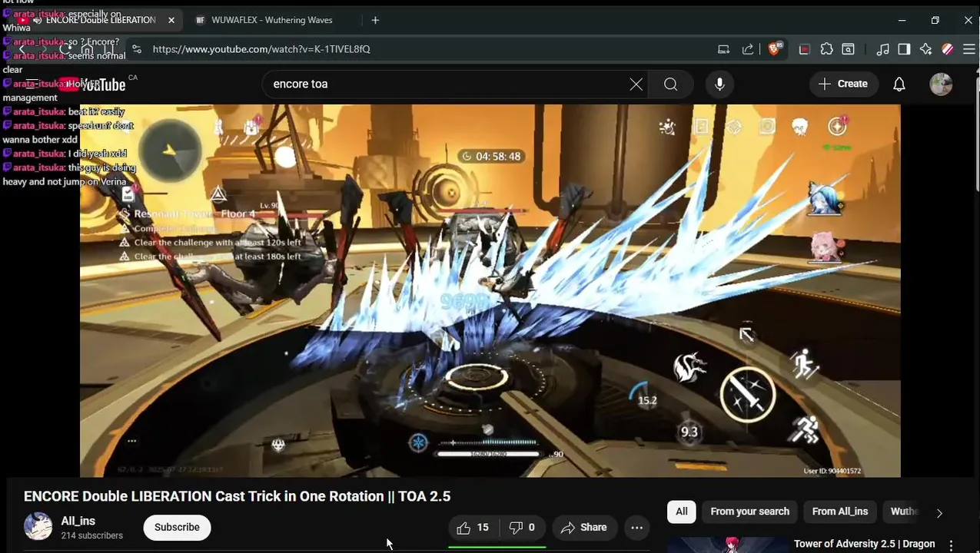The image size is (980, 553).
Task: Click chat message 'I did yeah xdd'
Action: click(97, 154)
